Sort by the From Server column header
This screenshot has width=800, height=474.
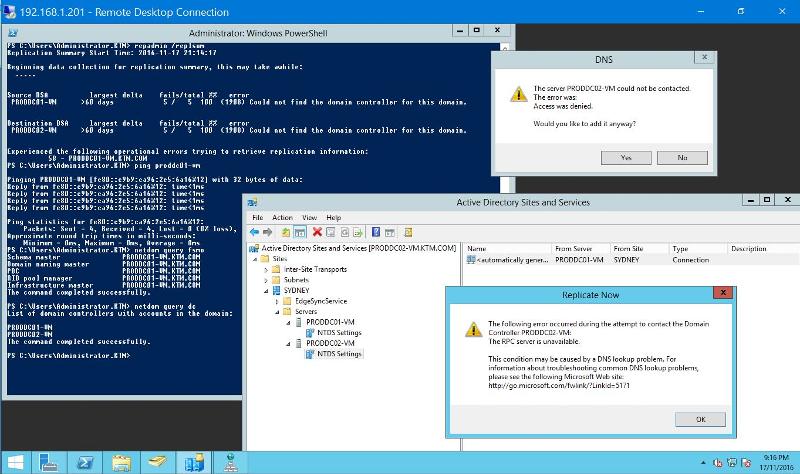click(581, 248)
